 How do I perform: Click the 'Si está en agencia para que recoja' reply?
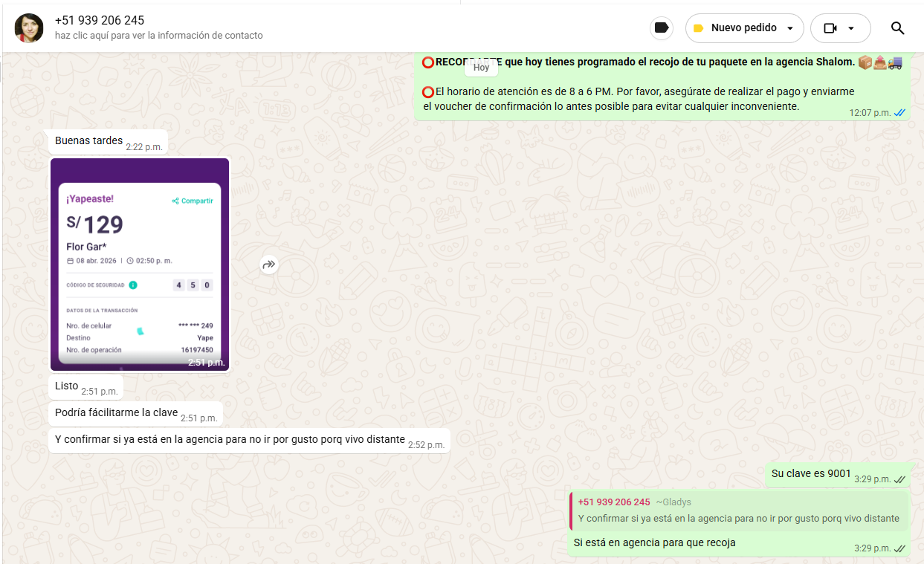pyautogui.click(x=654, y=543)
